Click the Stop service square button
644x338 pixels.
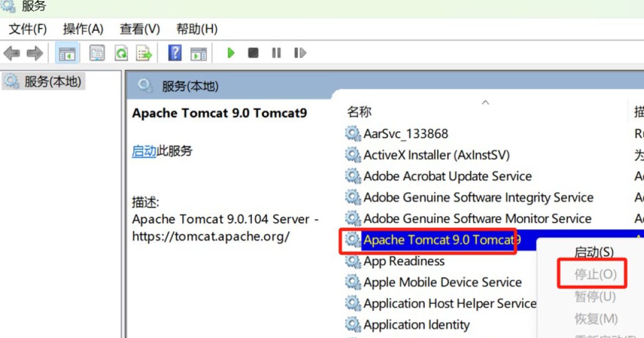[x=254, y=53]
